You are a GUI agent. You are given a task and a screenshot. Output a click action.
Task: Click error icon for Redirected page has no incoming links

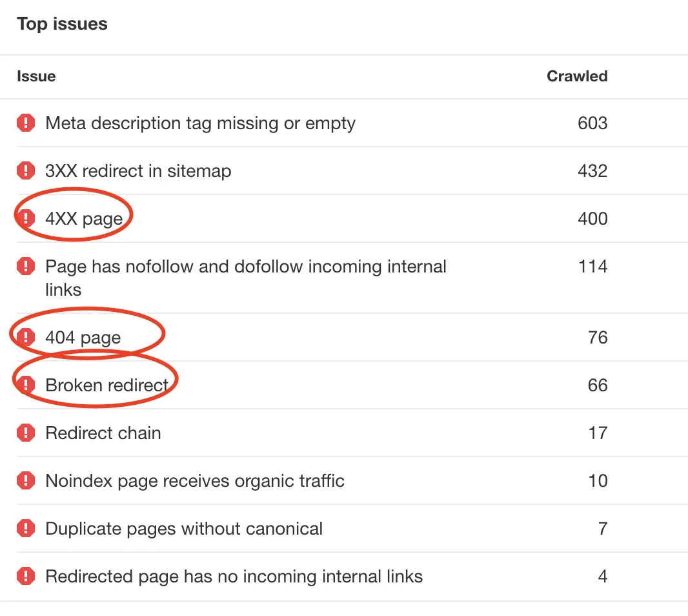tap(26, 576)
